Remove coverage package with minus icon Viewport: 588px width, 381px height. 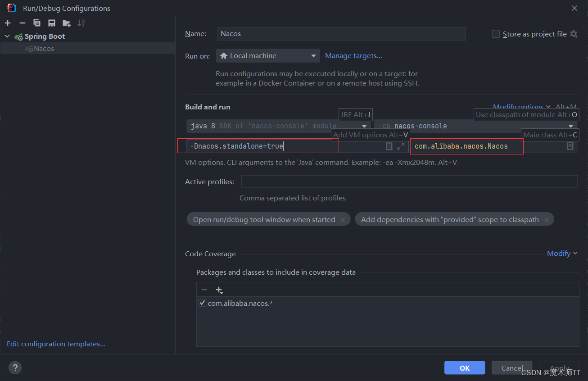(x=204, y=290)
